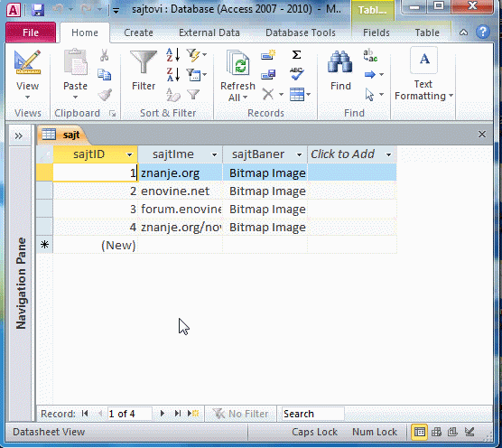Close the sajt table tab
502x448 pixels.
point(482,135)
